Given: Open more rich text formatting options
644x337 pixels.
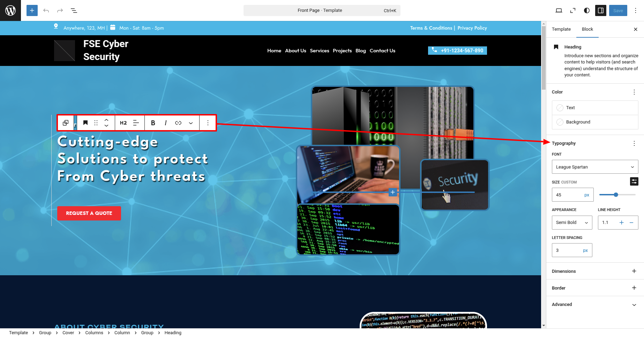Looking at the screenshot, I should point(191,123).
